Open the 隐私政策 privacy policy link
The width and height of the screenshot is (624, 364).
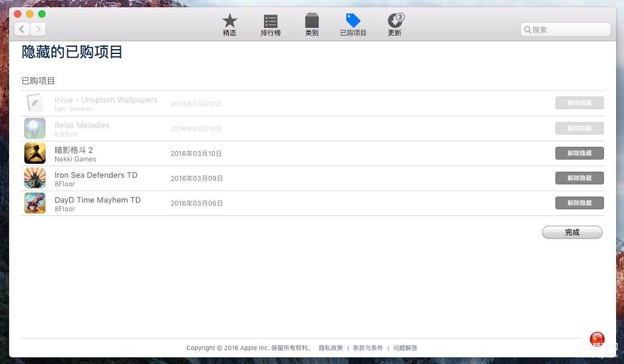(331, 348)
